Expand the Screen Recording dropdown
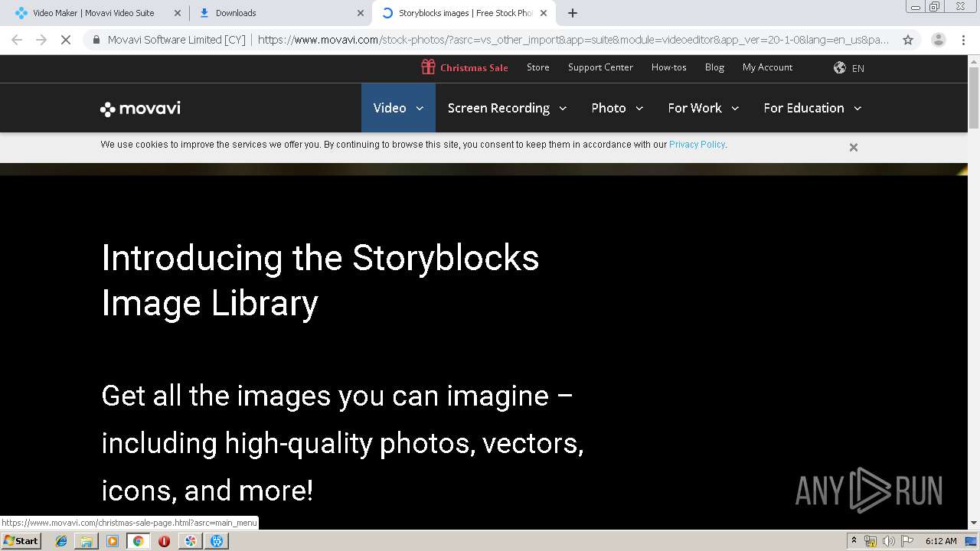 click(x=507, y=108)
